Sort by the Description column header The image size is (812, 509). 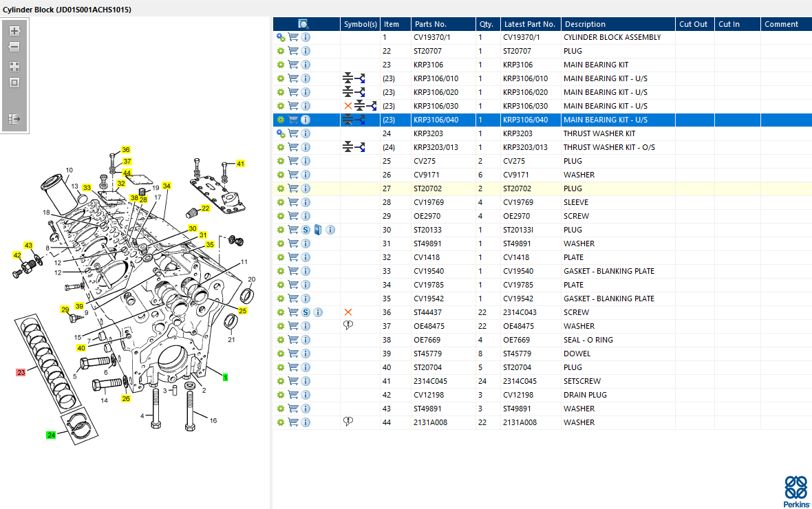click(x=585, y=24)
